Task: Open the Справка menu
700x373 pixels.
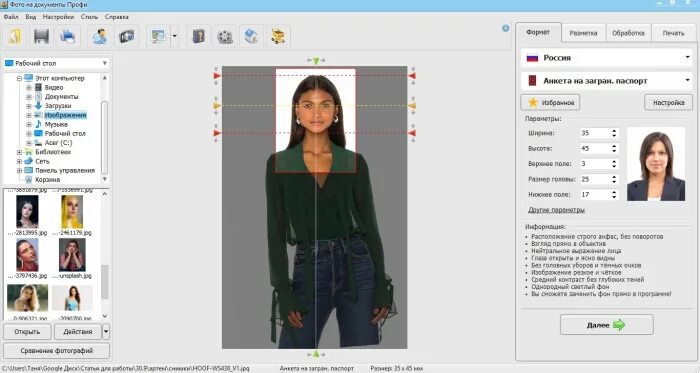Action: (x=117, y=17)
